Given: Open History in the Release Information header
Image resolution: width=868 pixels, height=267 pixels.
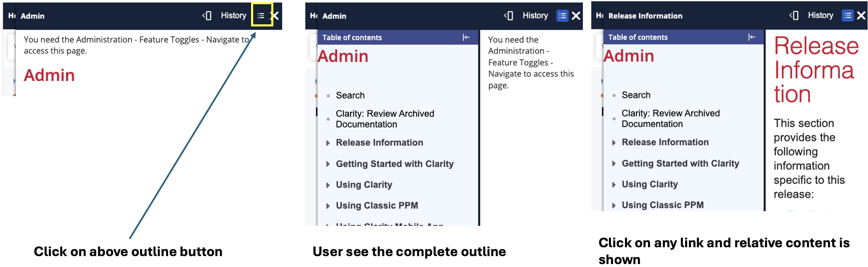Looking at the screenshot, I should 820,16.
